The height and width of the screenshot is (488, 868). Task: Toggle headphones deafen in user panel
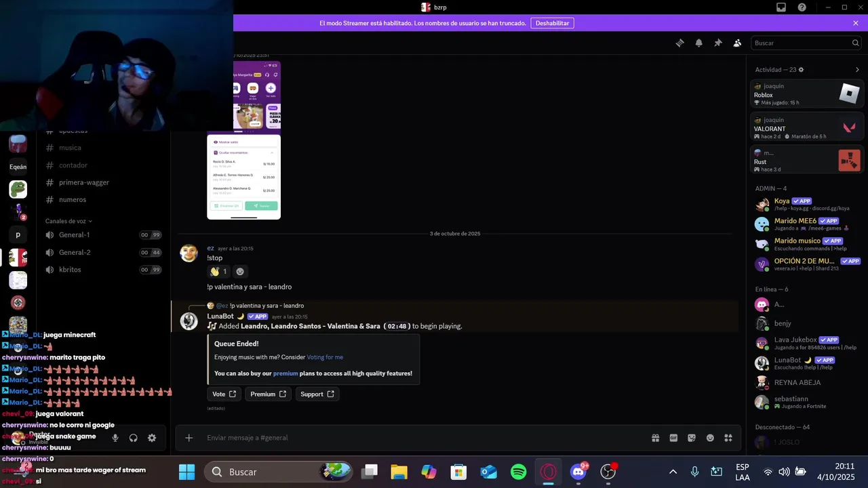click(x=134, y=438)
